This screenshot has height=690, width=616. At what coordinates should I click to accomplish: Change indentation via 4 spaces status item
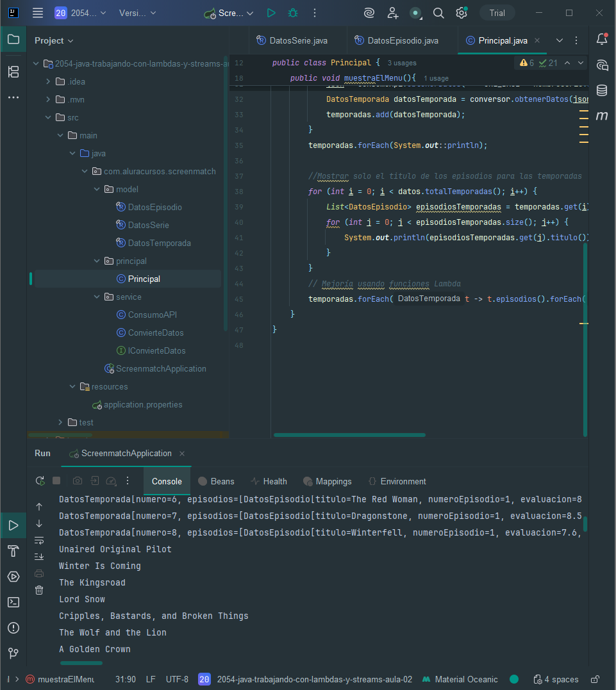tap(556, 680)
